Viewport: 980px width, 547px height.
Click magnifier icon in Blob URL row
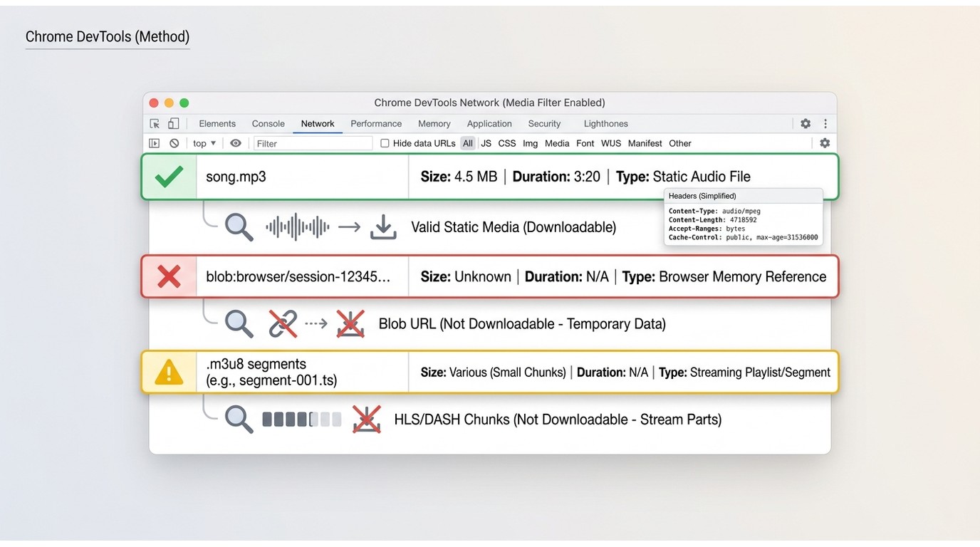point(239,324)
